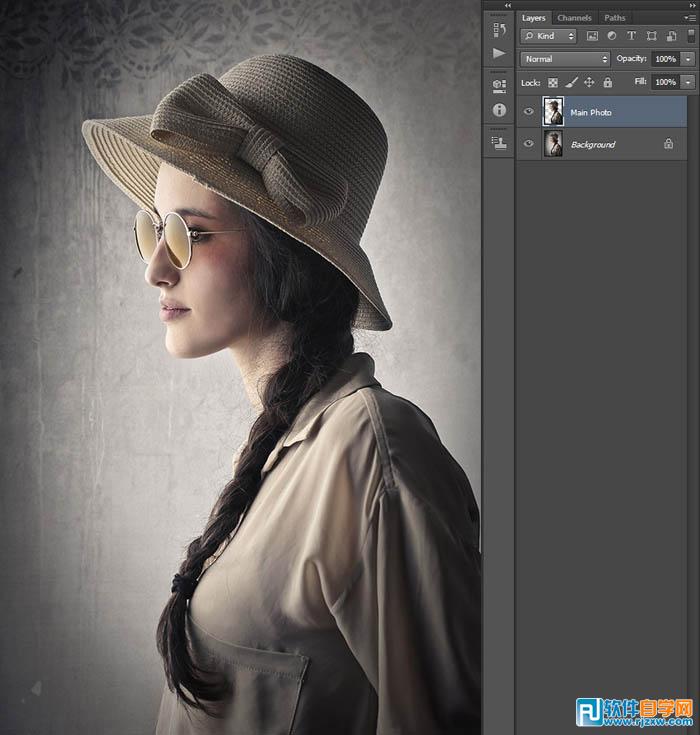Expand the Opacity slider dropdown arrow
This screenshot has height=735, width=700.
pos(688,59)
